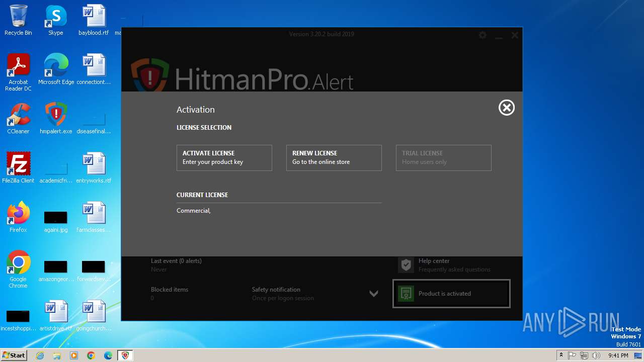
Task: Open Windows Media Player taskbar icon
Action: pos(74,355)
